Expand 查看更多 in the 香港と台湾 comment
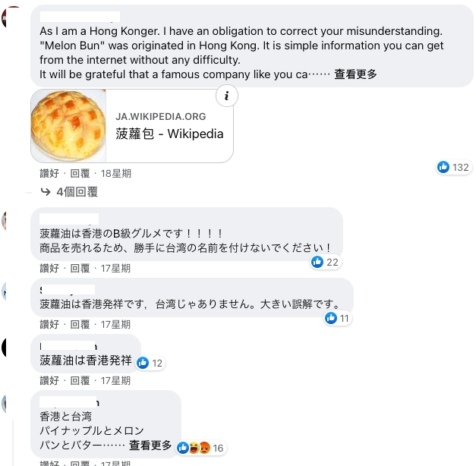476x466 pixels. 150,445
